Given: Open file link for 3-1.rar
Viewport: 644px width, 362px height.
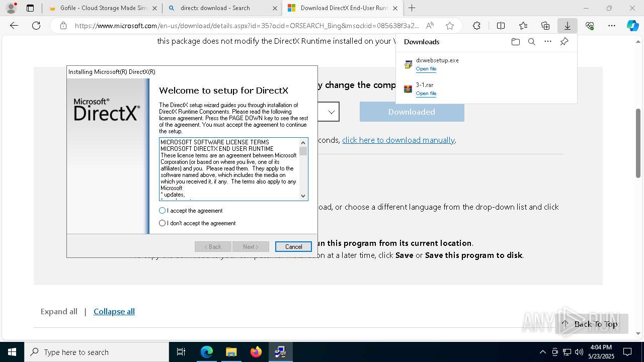Looking at the screenshot, I should tap(426, 94).
